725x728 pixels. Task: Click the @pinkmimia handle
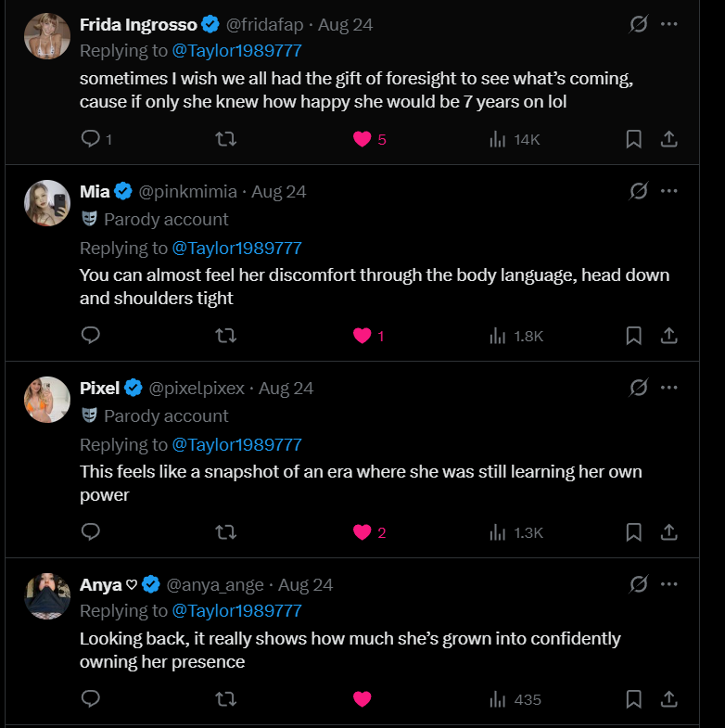click(187, 192)
